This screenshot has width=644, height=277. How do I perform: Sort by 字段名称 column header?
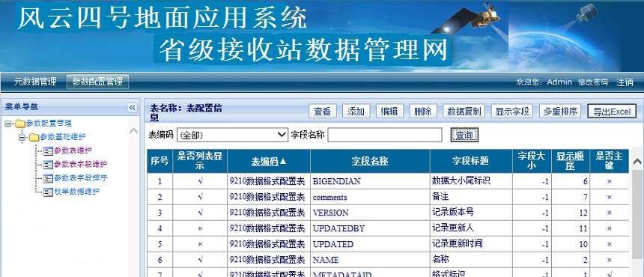point(370,161)
